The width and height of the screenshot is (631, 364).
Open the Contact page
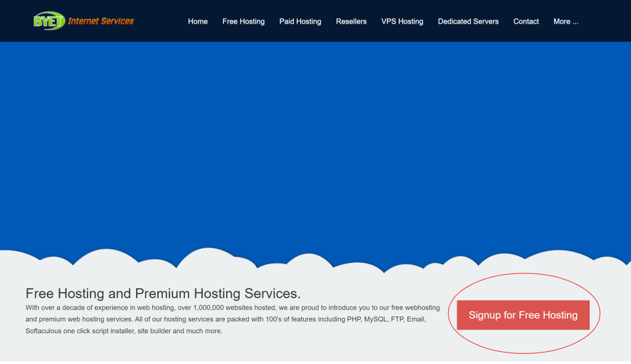click(x=526, y=22)
